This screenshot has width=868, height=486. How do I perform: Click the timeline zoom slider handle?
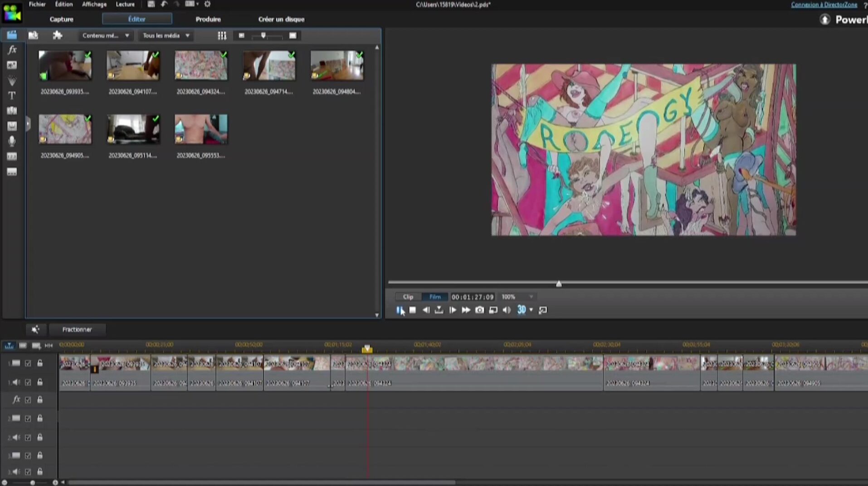click(32, 482)
